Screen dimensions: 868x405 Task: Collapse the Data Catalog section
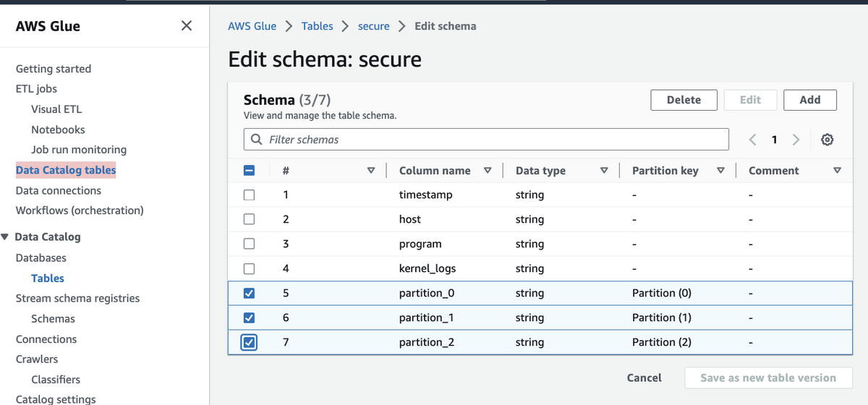pyautogui.click(x=7, y=237)
